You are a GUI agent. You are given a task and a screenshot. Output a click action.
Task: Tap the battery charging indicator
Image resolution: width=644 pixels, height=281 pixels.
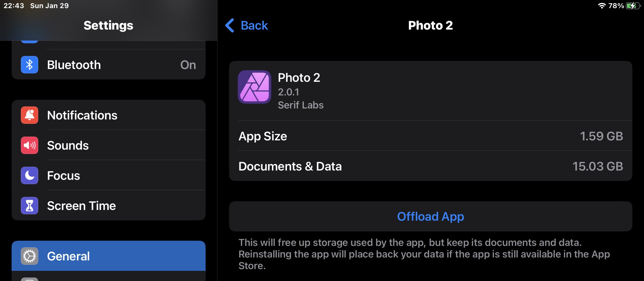(633, 6)
